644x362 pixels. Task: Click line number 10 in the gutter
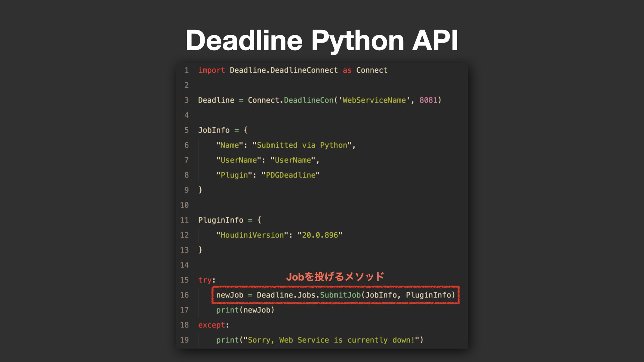[x=184, y=205]
